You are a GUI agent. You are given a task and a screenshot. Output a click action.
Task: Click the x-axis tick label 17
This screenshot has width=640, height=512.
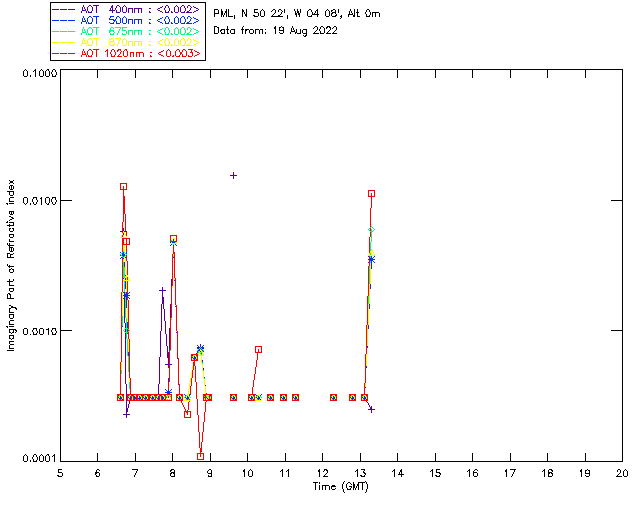[510, 473]
